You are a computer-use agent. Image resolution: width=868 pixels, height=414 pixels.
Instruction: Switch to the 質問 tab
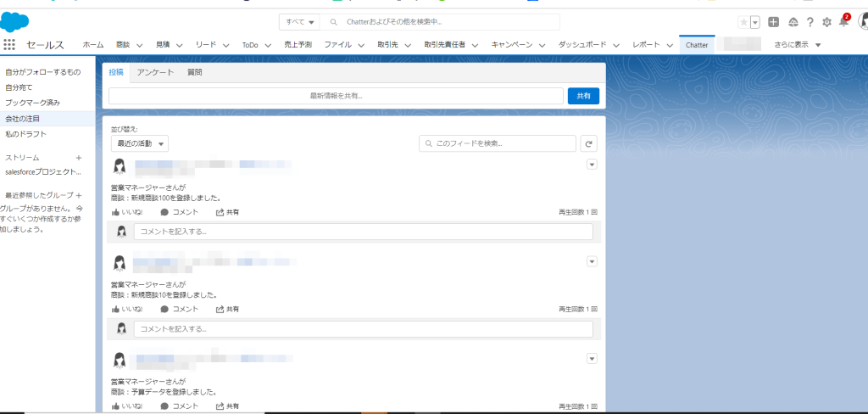[x=194, y=73]
